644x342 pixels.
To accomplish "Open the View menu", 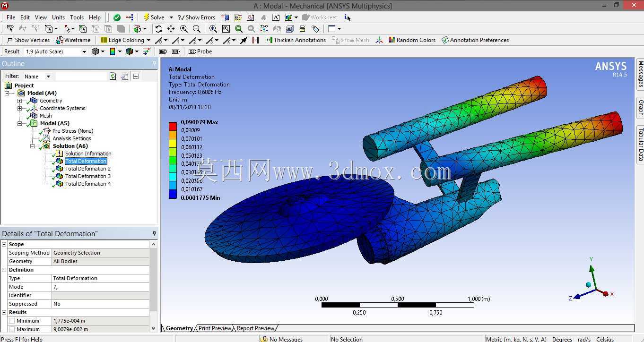I will [x=41, y=17].
